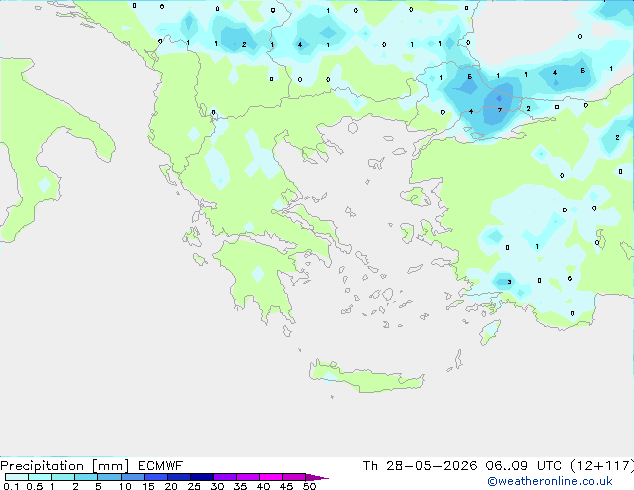Viewport: 634px width, 490px height.
Task: Click the 1–2 mm legend color swatch
Action: pyautogui.click(x=63, y=477)
